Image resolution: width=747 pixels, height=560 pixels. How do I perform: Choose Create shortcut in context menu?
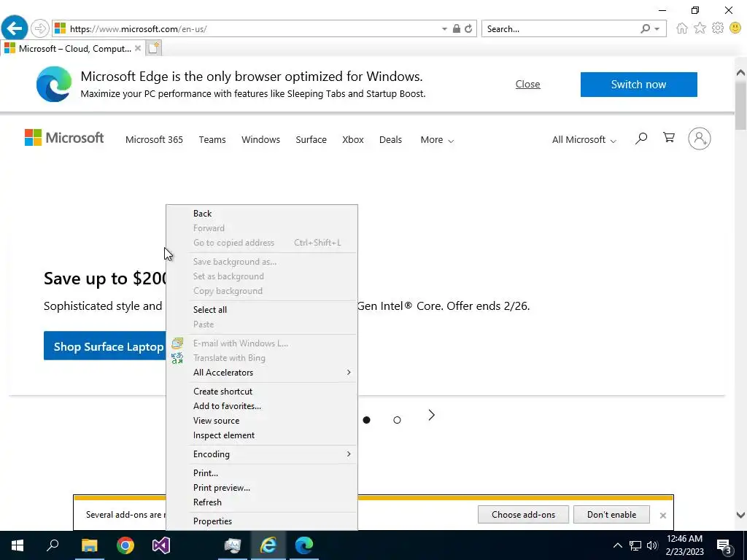click(262, 392)
